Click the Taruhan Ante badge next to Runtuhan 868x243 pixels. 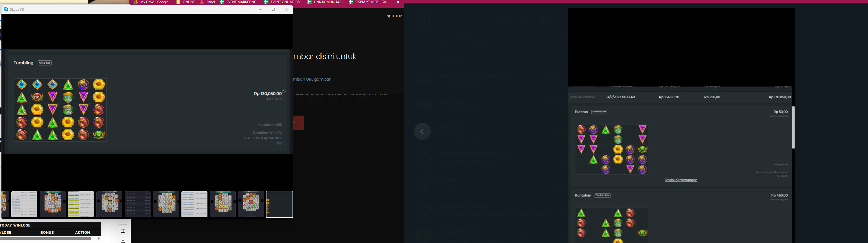pyautogui.click(x=602, y=195)
